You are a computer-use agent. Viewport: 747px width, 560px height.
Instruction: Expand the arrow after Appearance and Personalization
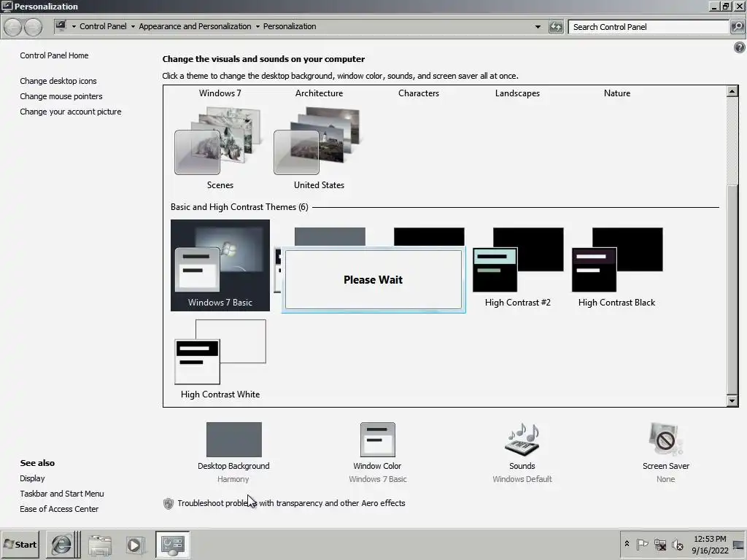click(x=258, y=27)
